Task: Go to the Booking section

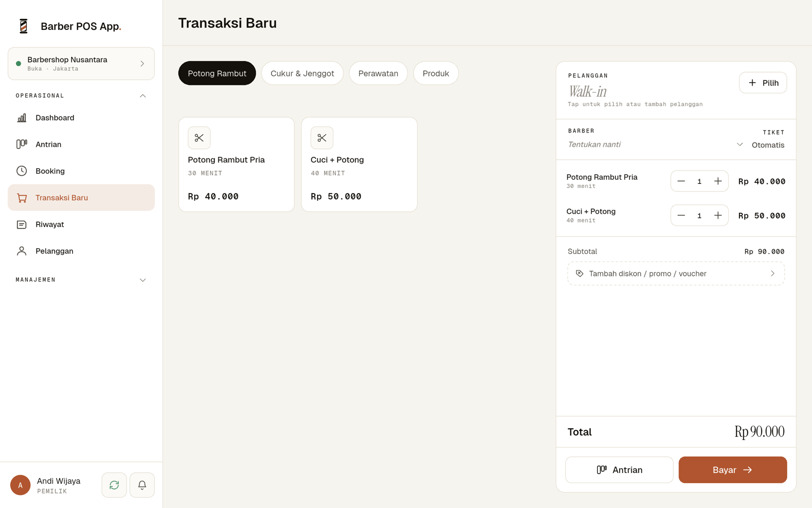Action: pos(81,171)
